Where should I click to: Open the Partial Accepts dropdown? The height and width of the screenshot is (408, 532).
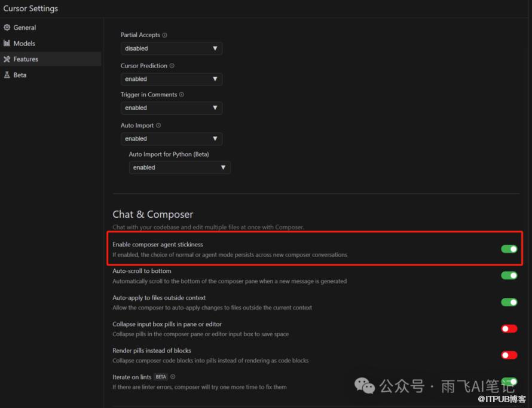[x=172, y=48]
